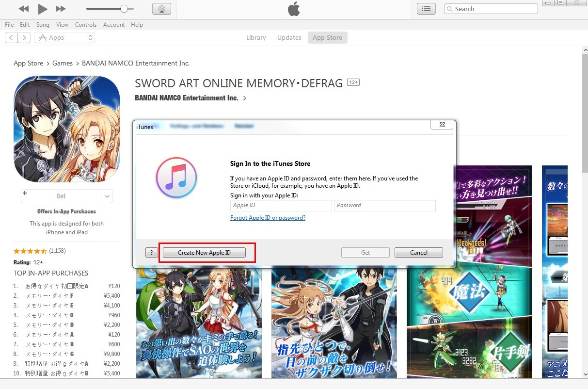Select in-app purchase メモリー・ダイヤ F
588x389 pixels.
coord(67,295)
